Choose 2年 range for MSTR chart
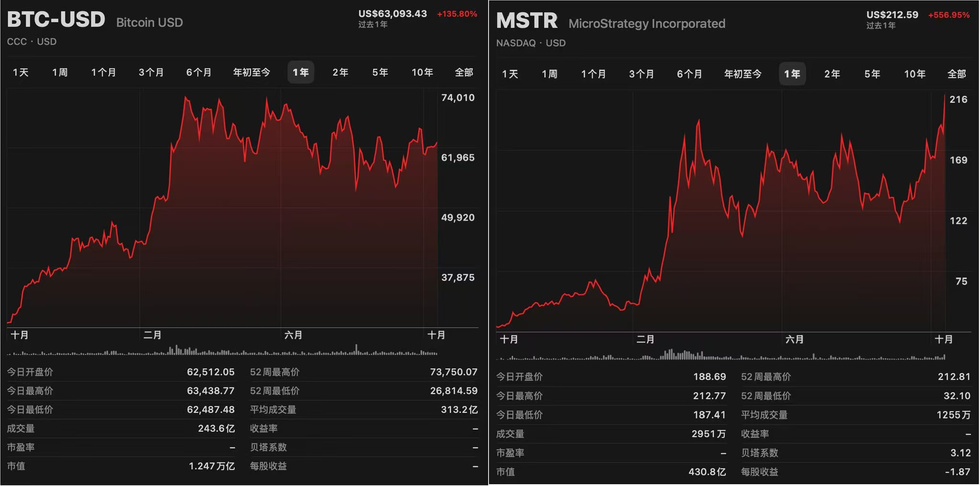 tap(832, 74)
